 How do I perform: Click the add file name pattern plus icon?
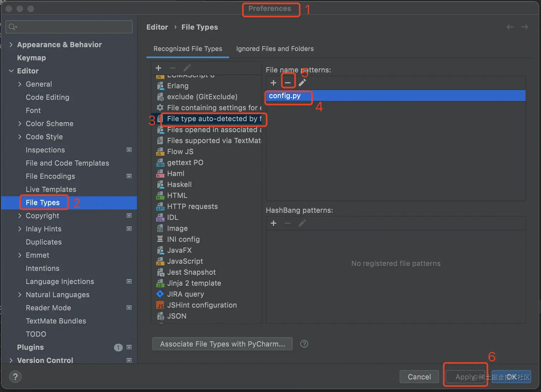coord(273,83)
